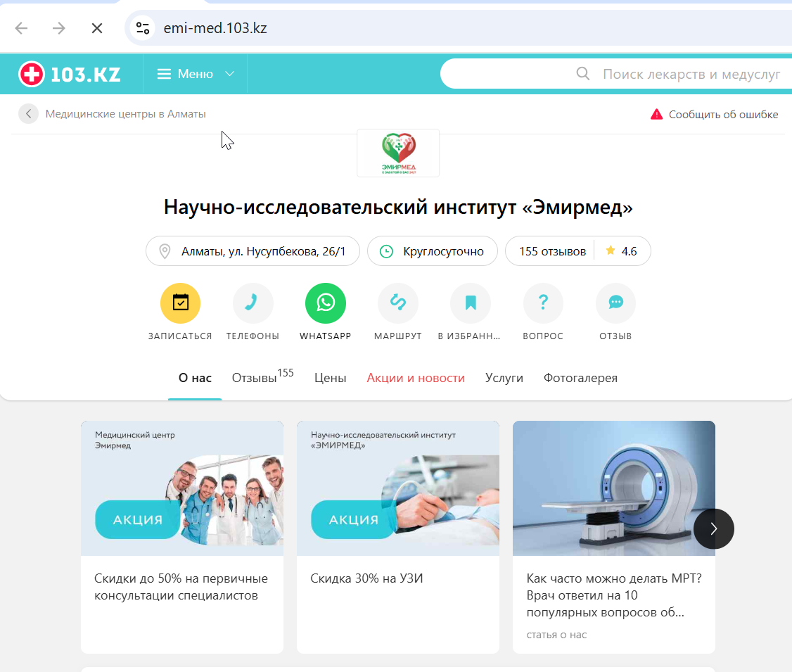Click the search field for medicines

pos(616,75)
